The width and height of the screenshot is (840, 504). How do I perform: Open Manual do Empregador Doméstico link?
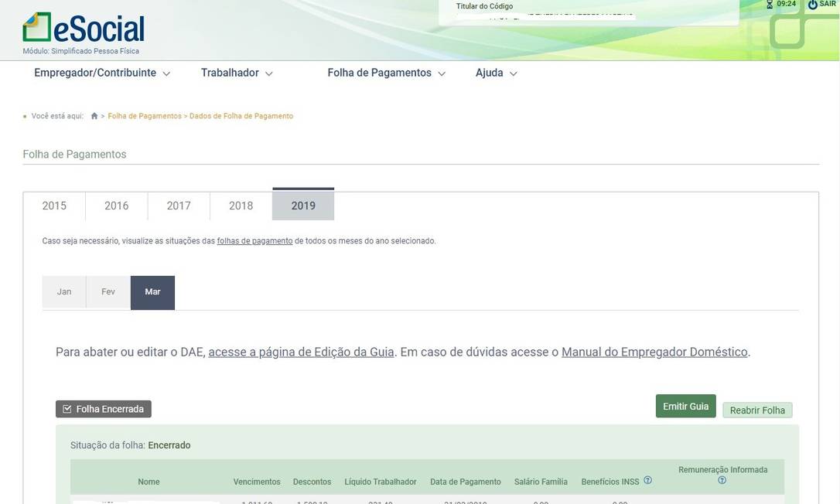[x=654, y=352]
